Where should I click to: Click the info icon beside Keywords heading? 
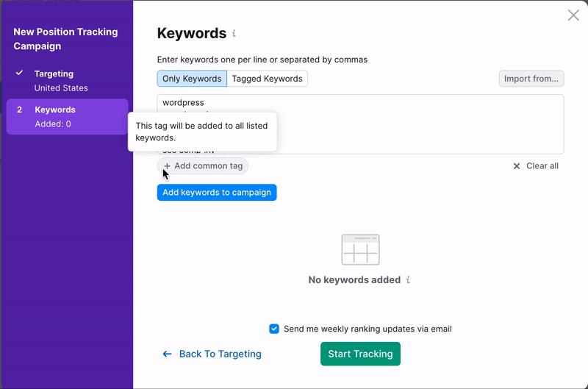coord(234,34)
